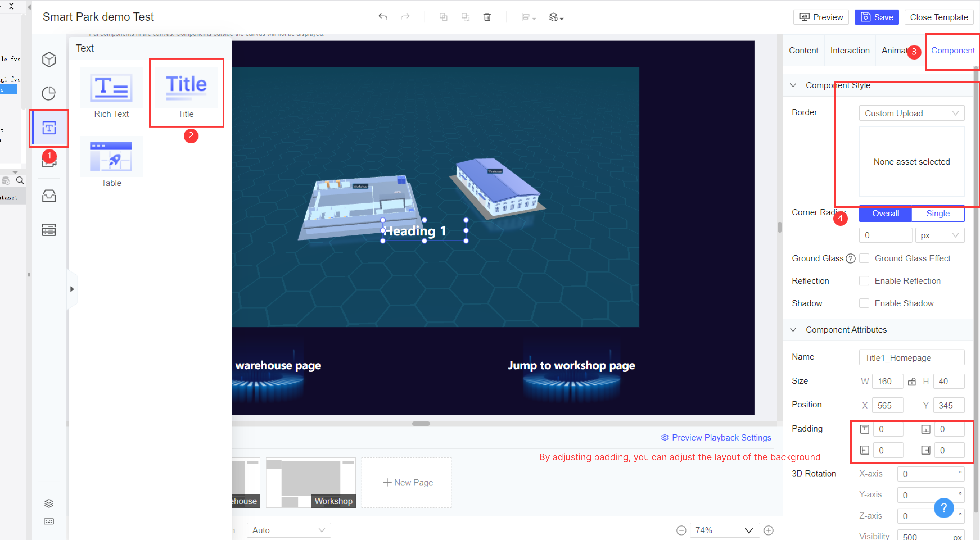Enable Reflection for the title component
The width and height of the screenshot is (980, 540).
coord(864,281)
